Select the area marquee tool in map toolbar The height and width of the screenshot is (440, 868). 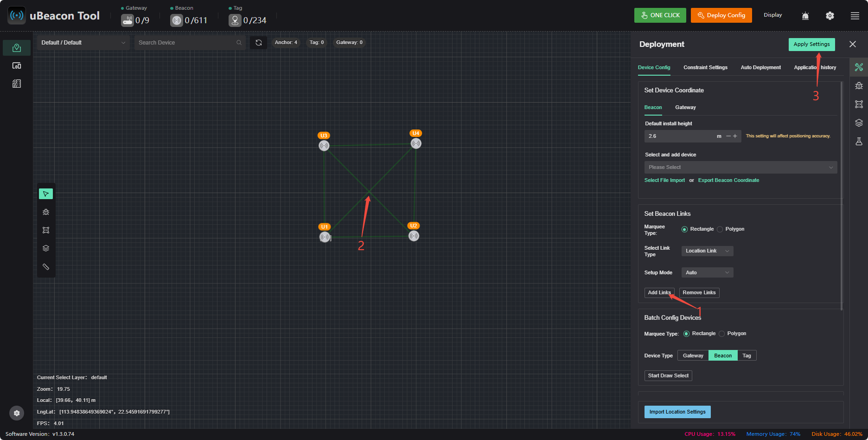pos(46,230)
